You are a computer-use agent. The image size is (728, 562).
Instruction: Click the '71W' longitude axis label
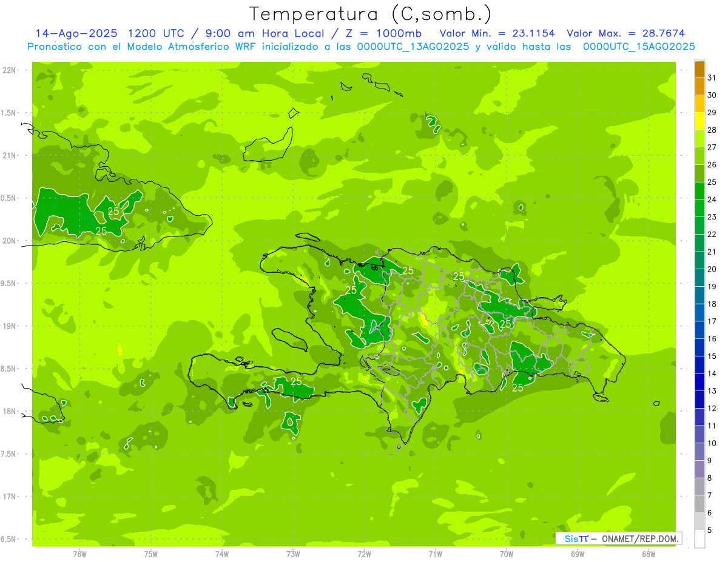[x=435, y=554]
